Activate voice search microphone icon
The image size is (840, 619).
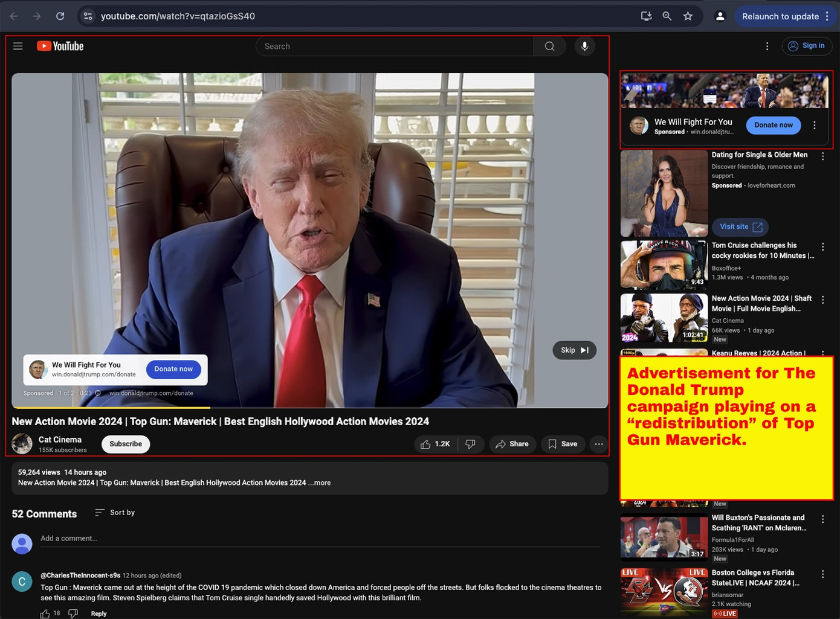[x=584, y=47]
